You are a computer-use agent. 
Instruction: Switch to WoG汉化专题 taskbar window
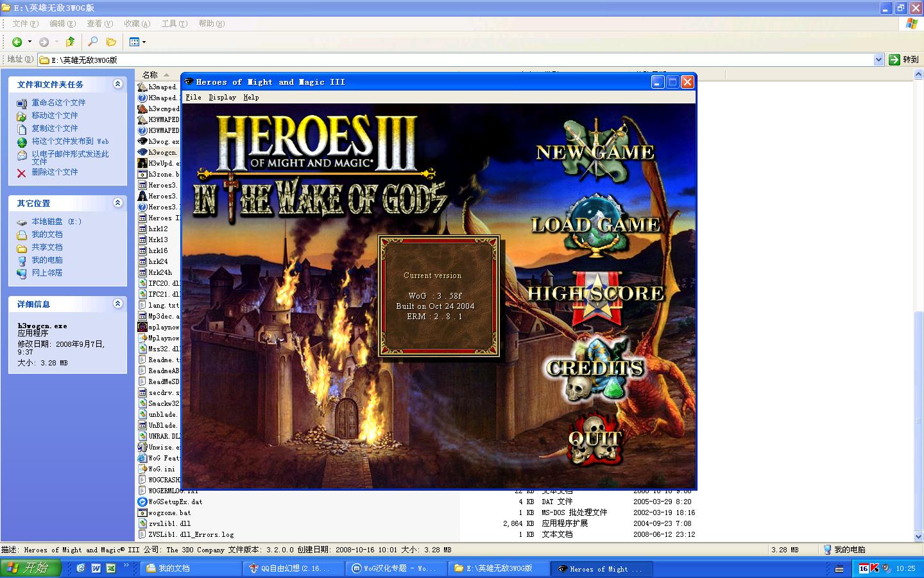[397, 568]
